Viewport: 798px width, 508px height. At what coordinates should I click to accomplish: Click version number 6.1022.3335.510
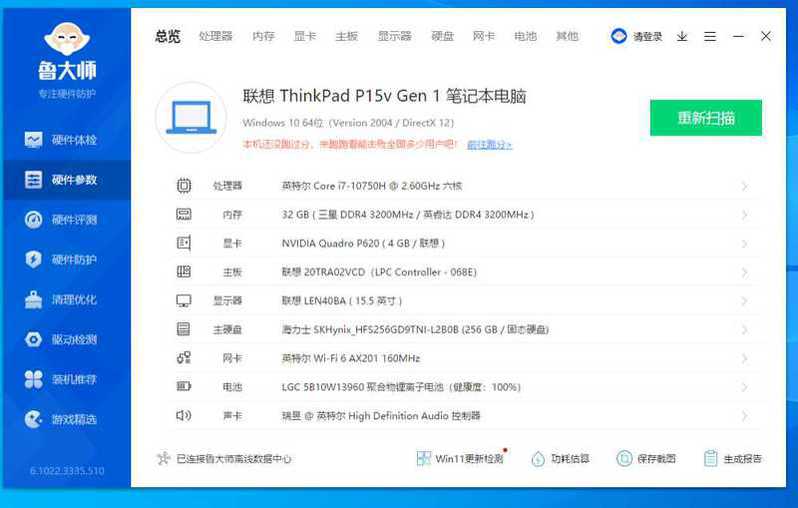pos(67,471)
